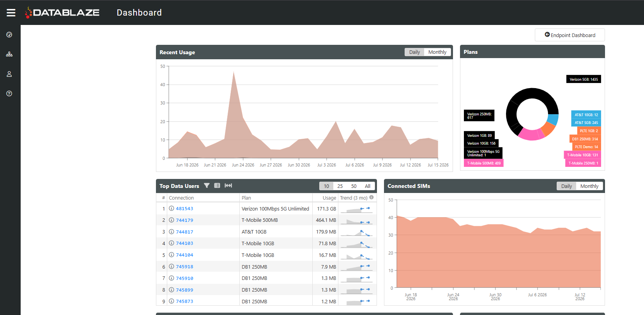644x315 pixels.
Task: Open connection 481543 link
Action: click(x=184, y=209)
